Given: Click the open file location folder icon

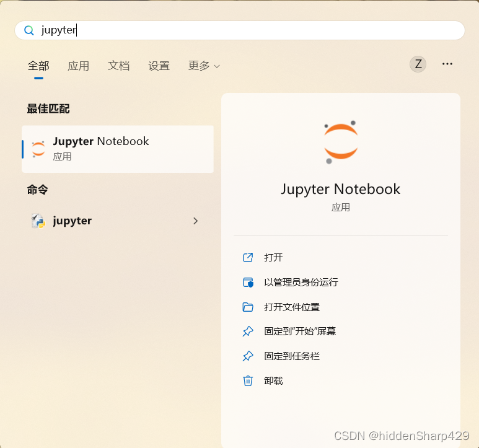Looking at the screenshot, I should tap(248, 307).
